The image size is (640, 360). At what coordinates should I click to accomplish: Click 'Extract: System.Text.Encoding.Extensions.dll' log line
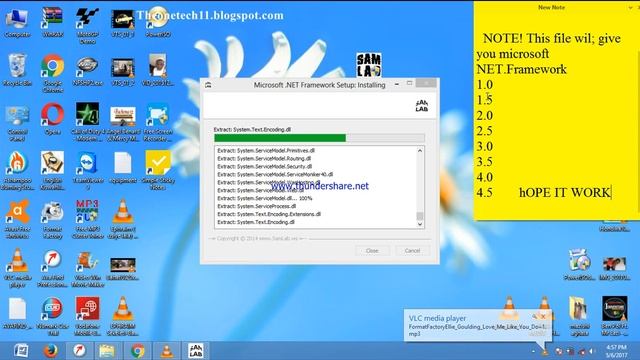tap(269, 214)
